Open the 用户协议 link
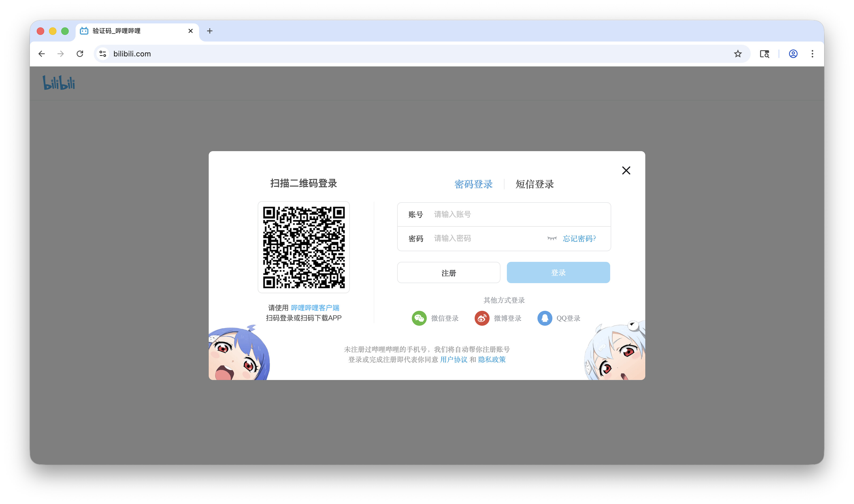The width and height of the screenshot is (854, 504). (x=454, y=359)
